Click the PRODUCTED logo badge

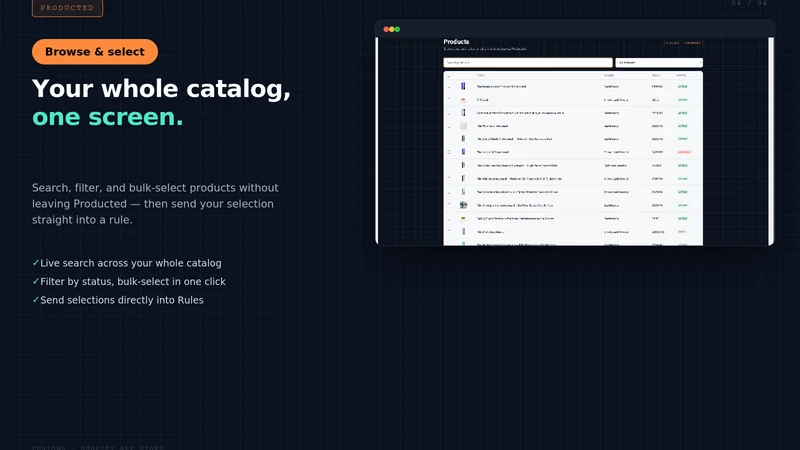[x=67, y=8]
